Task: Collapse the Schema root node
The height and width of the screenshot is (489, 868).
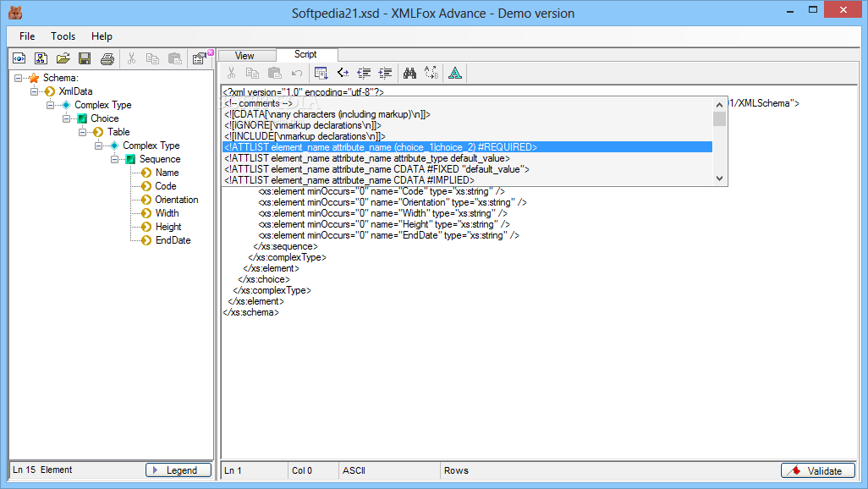Action: 19,78
